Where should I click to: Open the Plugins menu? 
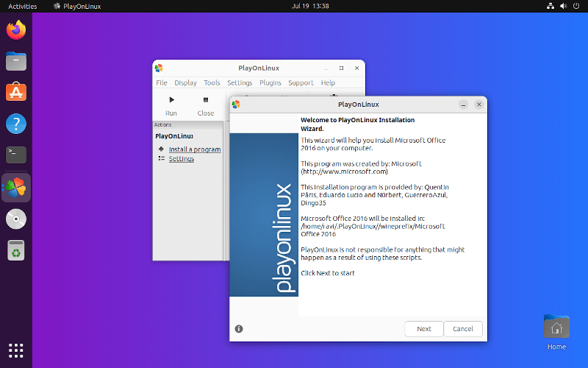tap(270, 82)
